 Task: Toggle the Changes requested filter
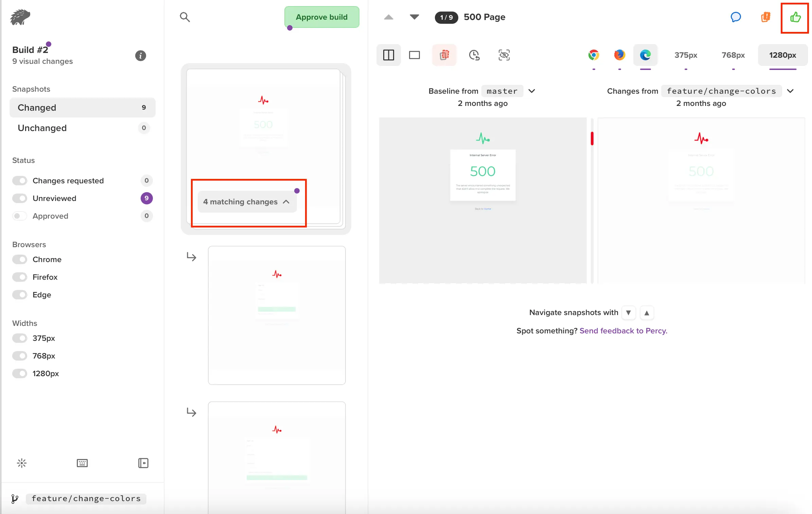(20, 181)
